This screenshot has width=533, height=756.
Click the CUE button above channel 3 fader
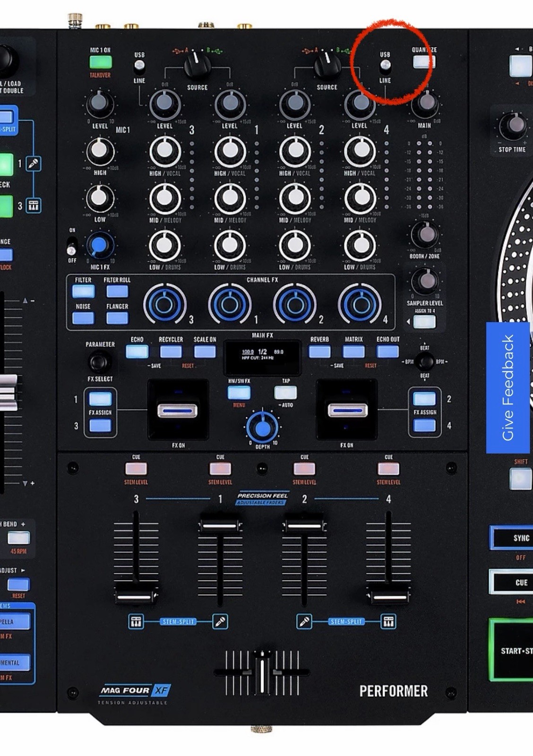coord(136,469)
